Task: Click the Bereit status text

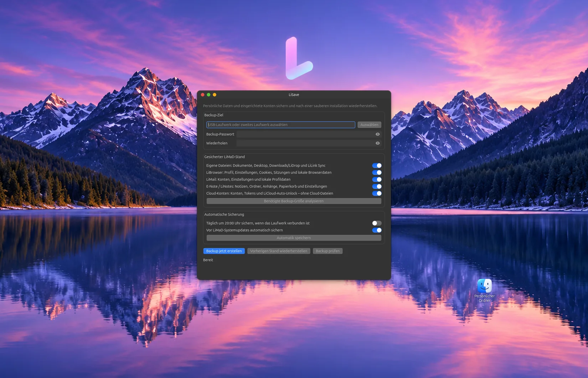Action: 208,260
